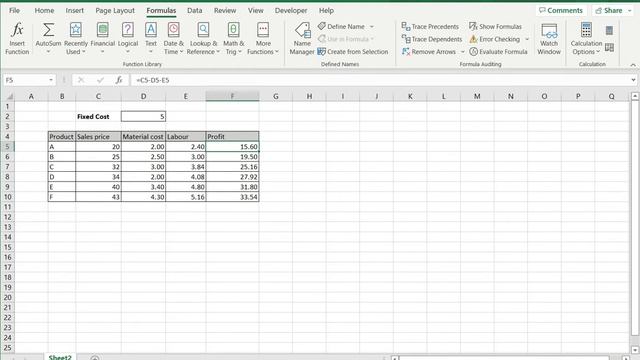Click Define Name
Screen dimensions: 640x360
pos(341,27)
